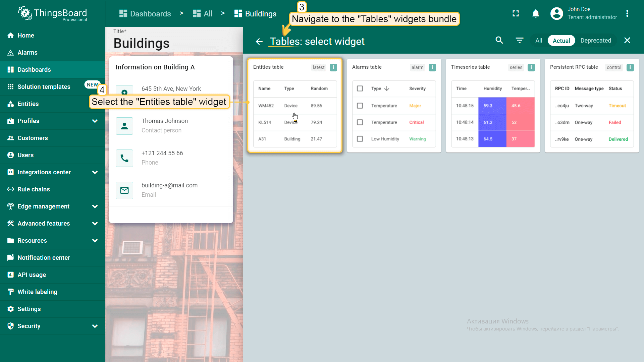Click the blue 59.3 humidity cell
Screen dimensions: 644x362
click(492, 106)
